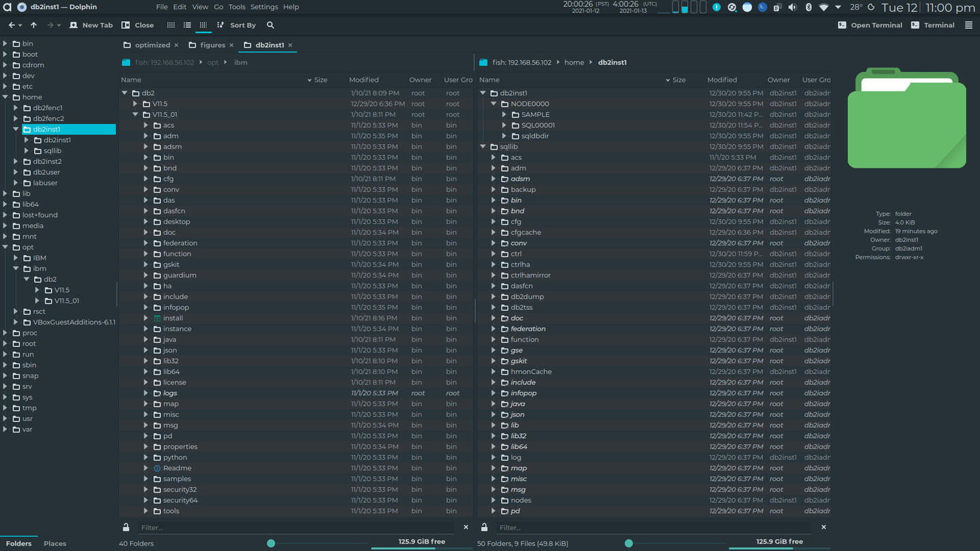980x551 pixels.
Task: Collapse the home folder in Folders panel
Action: tap(5, 97)
